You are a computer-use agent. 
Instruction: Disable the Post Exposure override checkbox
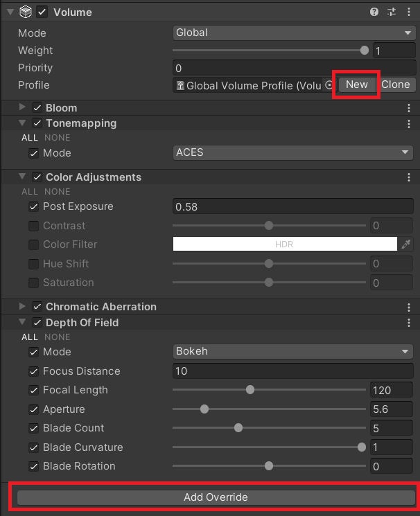coord(33,206)
